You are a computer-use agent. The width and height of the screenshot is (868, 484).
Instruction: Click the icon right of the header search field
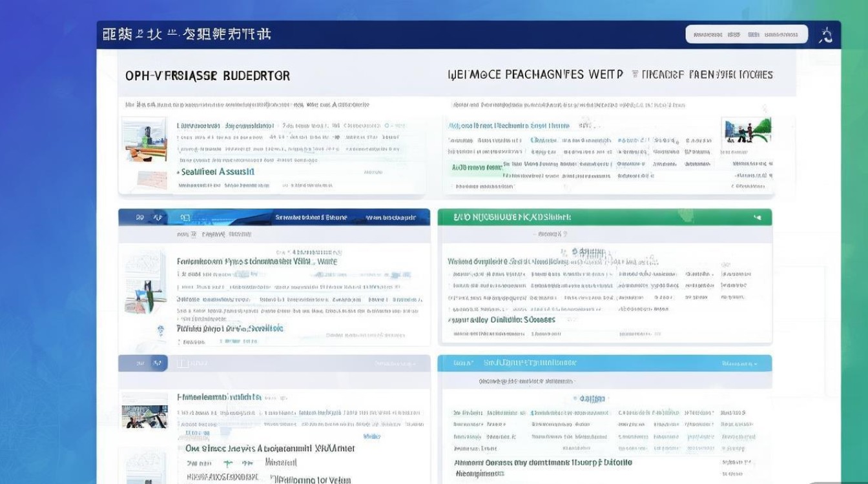[825, 35]
